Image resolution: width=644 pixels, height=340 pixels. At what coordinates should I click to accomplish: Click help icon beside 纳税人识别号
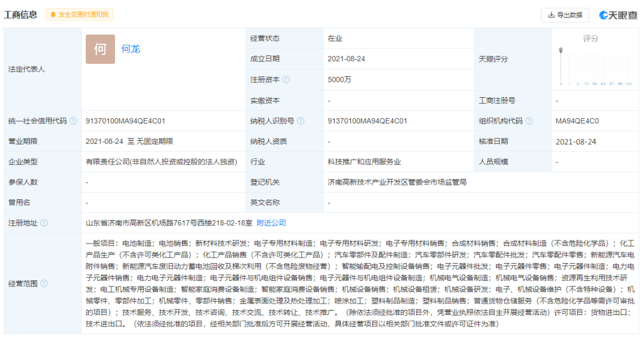point(301,120)
